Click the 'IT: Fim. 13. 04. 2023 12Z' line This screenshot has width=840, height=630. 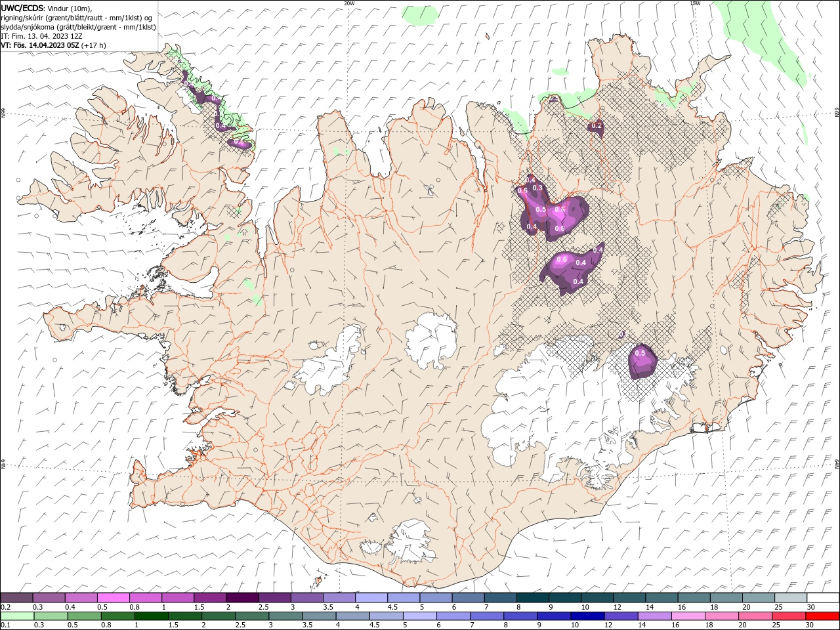click(x=41, y=36)
